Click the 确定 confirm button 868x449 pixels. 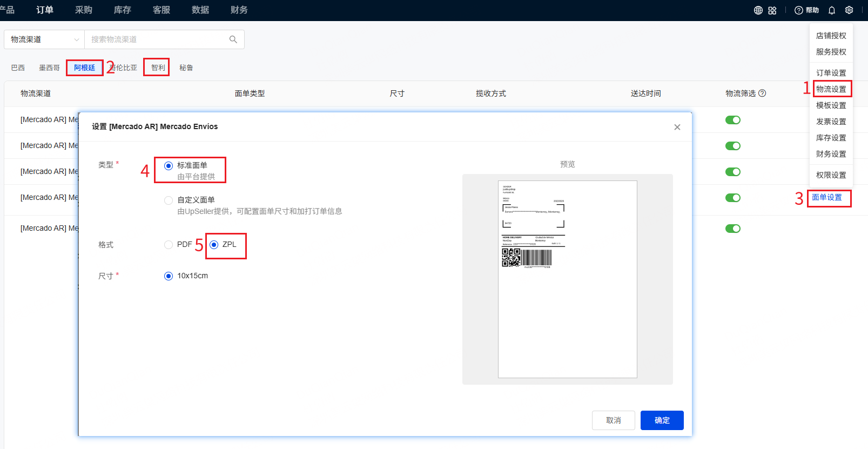(662, 420)
